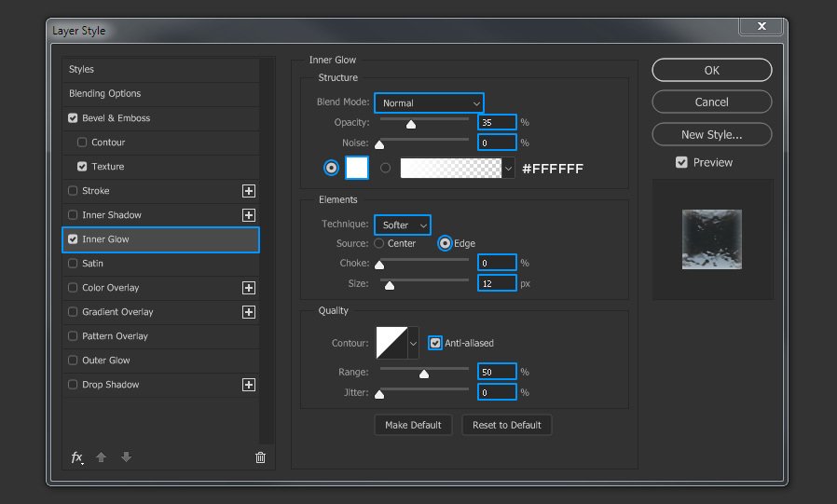Add another Gradient Overlay with plus icon
This screenshot has width=837, height=504.
click(249, 312)
